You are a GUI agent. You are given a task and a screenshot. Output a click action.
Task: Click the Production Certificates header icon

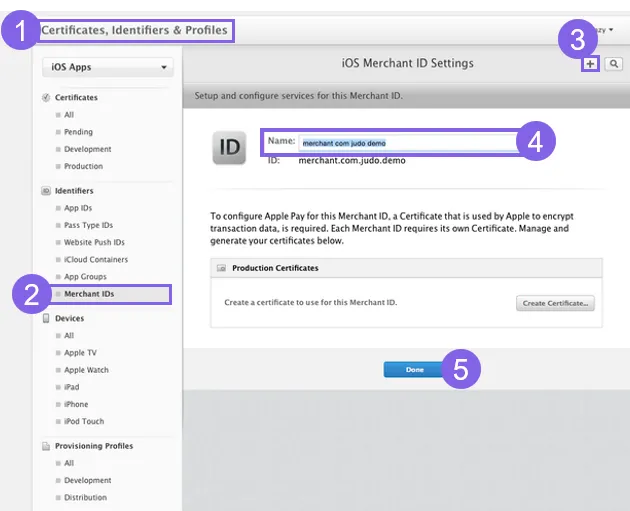click(x=221, y=268)
